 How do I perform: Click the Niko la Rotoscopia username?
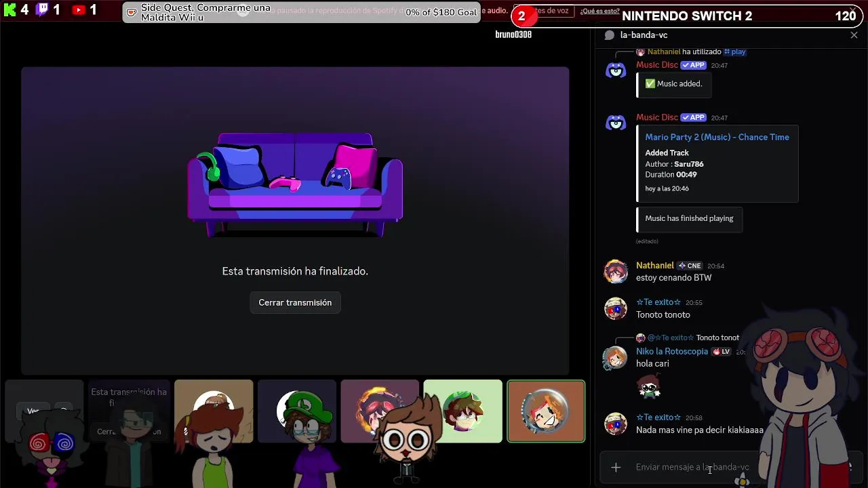tap(672, 352)
